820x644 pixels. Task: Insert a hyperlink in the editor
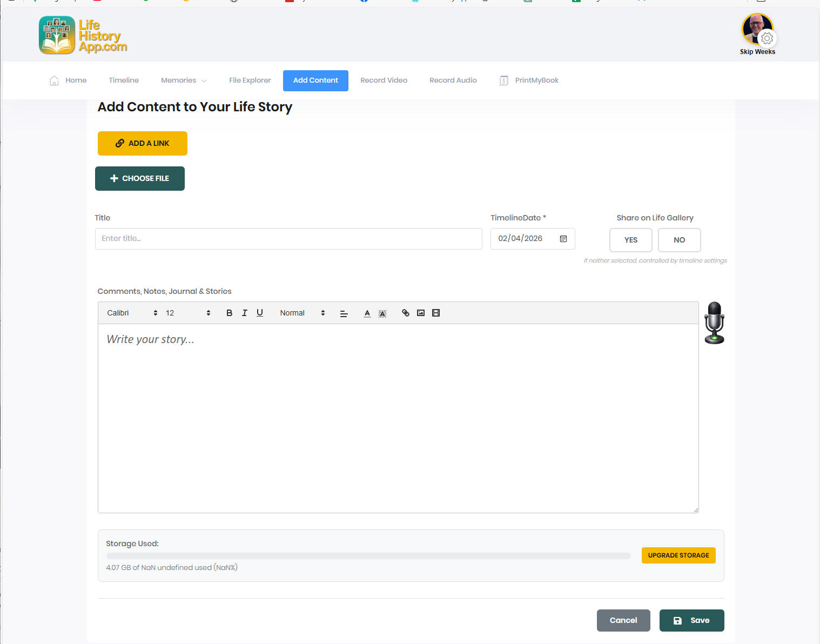(406, 313)
